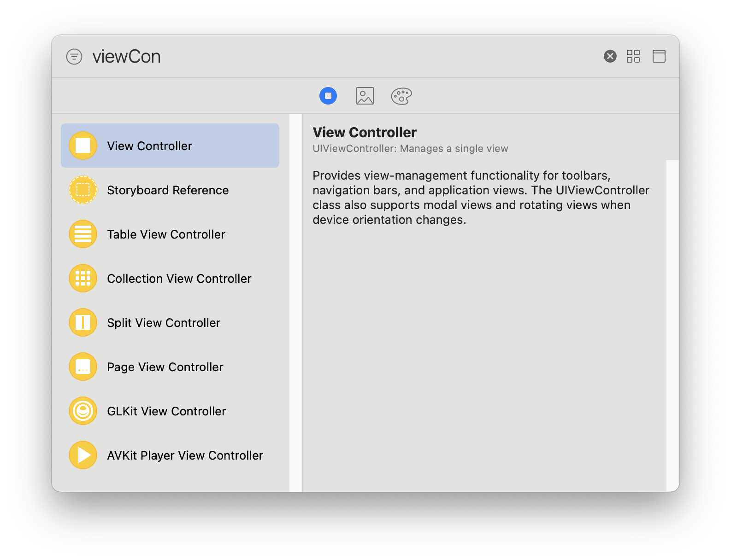Screen dimensions: 731x560
Task: Pick AVKit Player View Controller
Action: pyautogui.click(x=170, y=455)
